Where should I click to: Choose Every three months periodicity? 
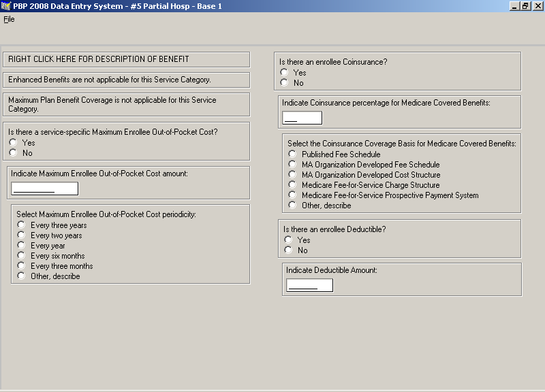21,266
